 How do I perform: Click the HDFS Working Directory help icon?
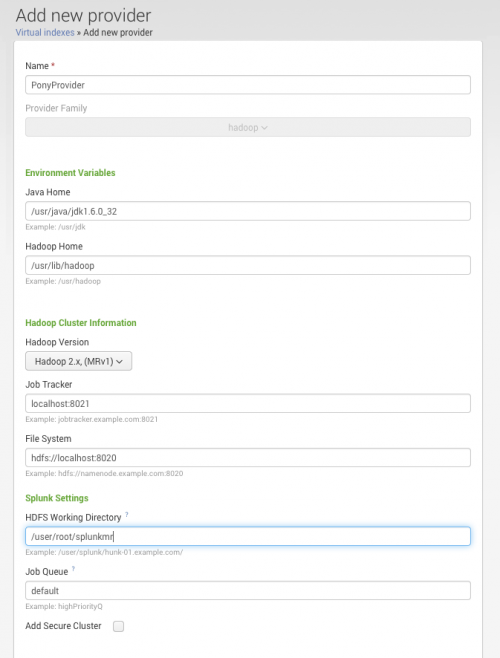(x=127, y=514)
